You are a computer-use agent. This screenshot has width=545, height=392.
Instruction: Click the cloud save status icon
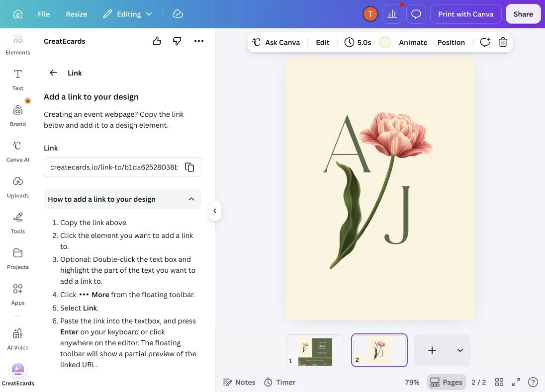point(178,14)
